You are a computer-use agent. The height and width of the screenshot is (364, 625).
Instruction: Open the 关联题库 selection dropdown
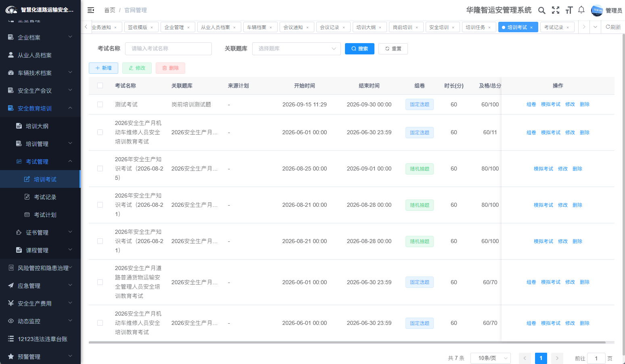[x=297, y=48]
